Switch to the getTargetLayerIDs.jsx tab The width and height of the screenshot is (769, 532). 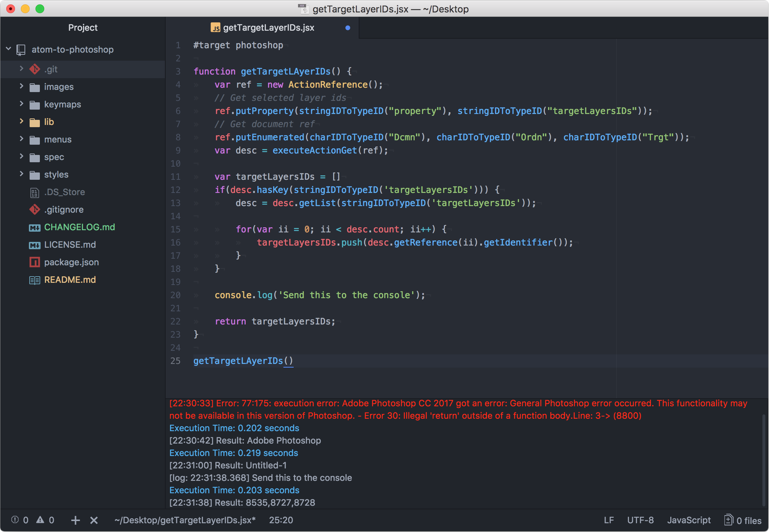click(x=263, y=28)
